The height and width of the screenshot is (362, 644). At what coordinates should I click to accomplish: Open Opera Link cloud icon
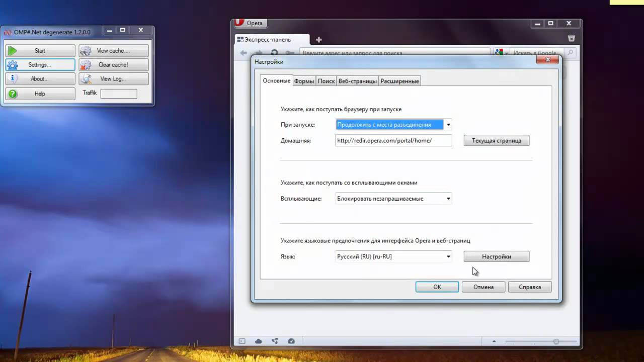click(259, 341)
